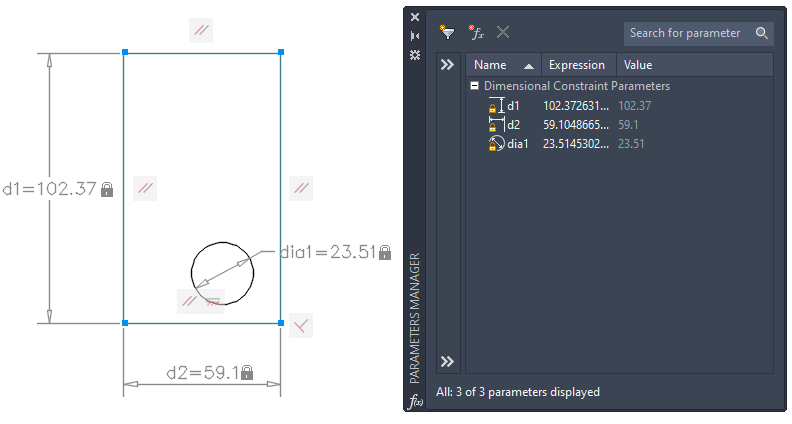Delete the selected parameter

coord(503,33)
